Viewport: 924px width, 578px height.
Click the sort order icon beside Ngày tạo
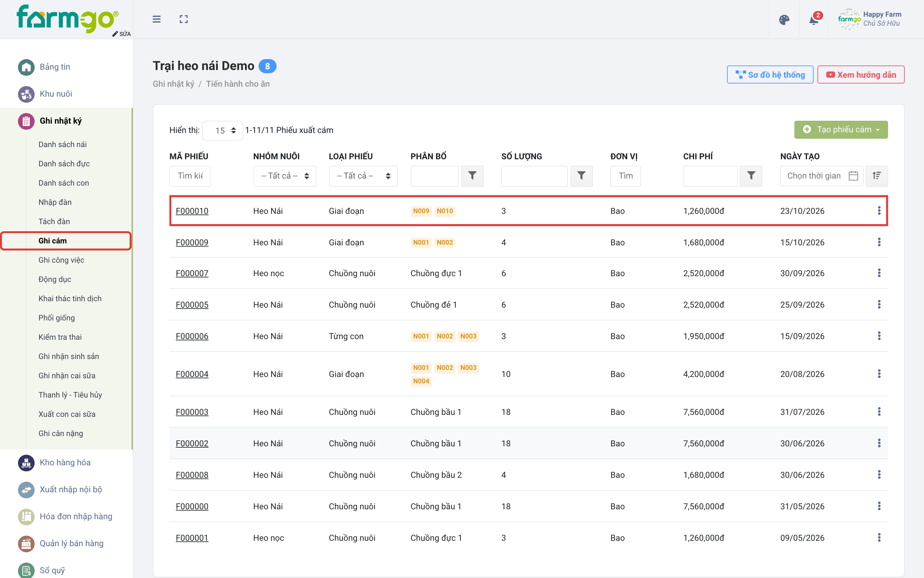click(876, 176)
